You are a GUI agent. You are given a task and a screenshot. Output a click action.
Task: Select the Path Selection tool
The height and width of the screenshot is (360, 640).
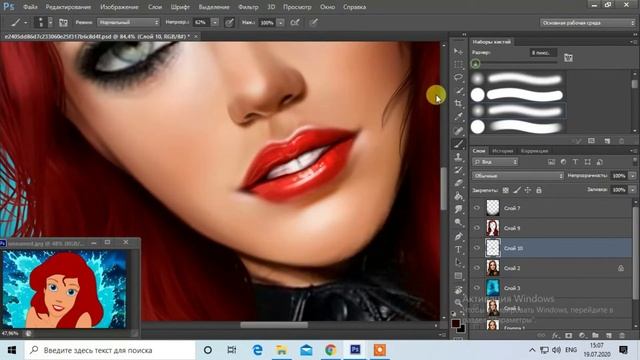pos(458,262)
